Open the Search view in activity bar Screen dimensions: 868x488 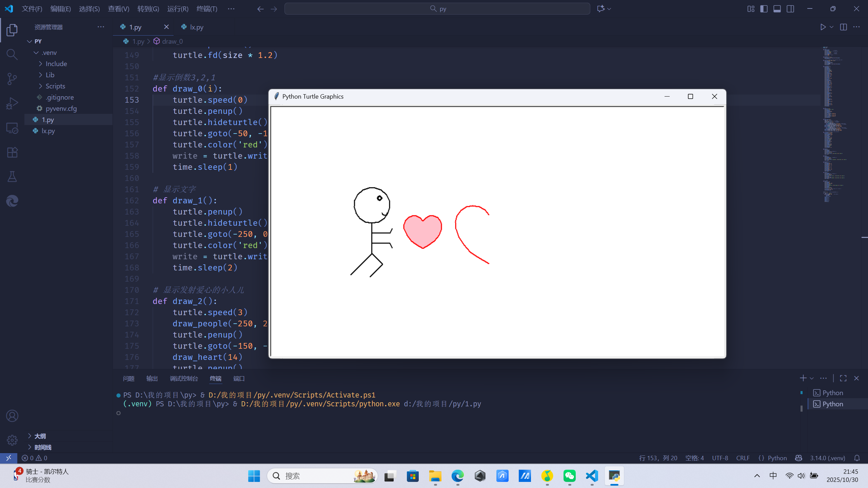pyautogui.click(x=12, y=54)
